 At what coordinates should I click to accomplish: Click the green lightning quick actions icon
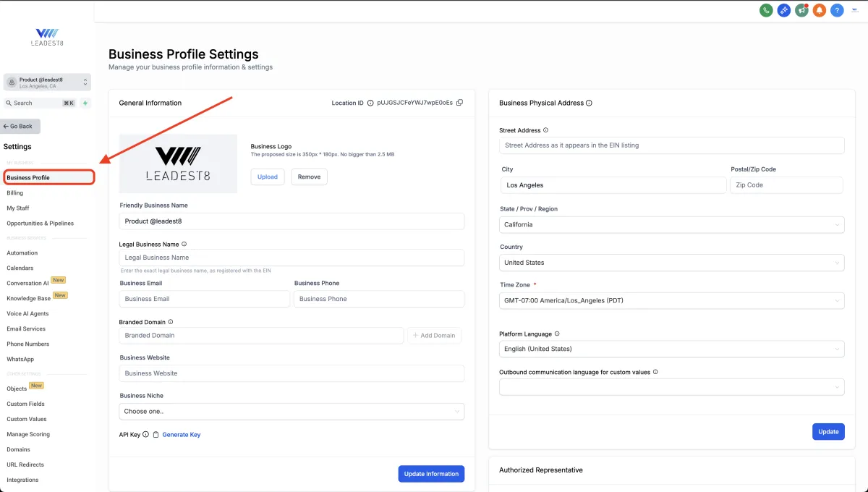pyautogui.click(x=85, y=103)
